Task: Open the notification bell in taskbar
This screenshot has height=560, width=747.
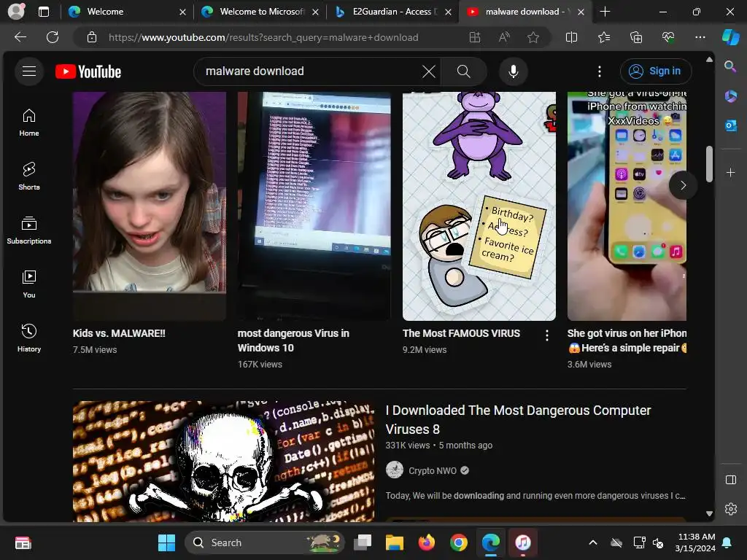Action: 727,542
